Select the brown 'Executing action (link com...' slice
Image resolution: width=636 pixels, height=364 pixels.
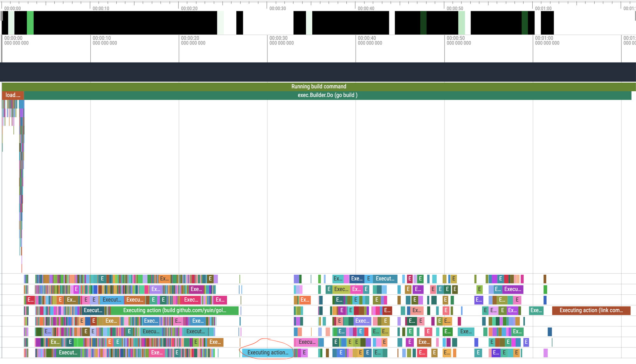[x=591, y=310]
